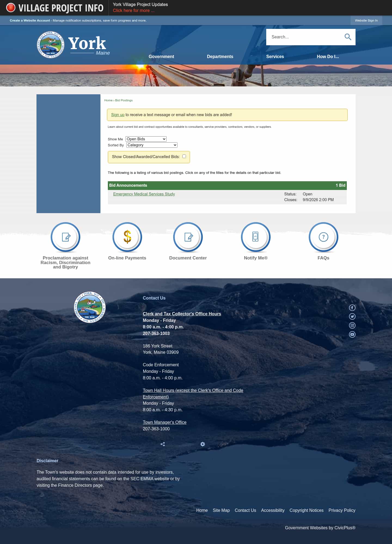Open the Services menu
The width and height of the screenshot is (392, 544).
(275, 56)
